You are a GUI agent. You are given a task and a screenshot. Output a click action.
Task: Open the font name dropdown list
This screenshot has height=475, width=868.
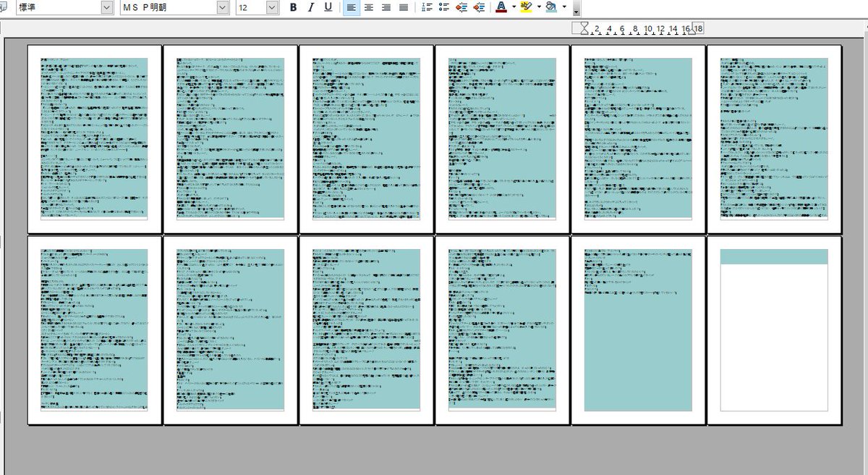tap(223, 7)
